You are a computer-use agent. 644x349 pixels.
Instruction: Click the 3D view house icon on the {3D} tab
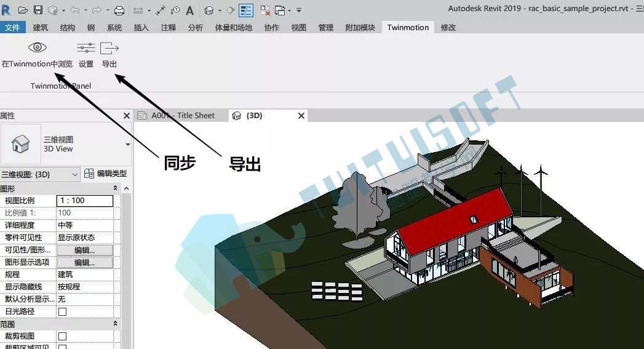237,116
